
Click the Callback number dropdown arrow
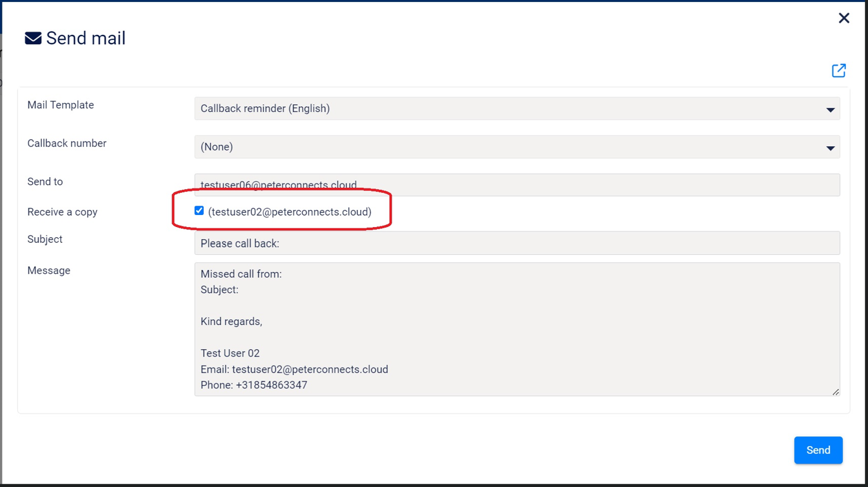pyautogui.click(x=830, y=148)
